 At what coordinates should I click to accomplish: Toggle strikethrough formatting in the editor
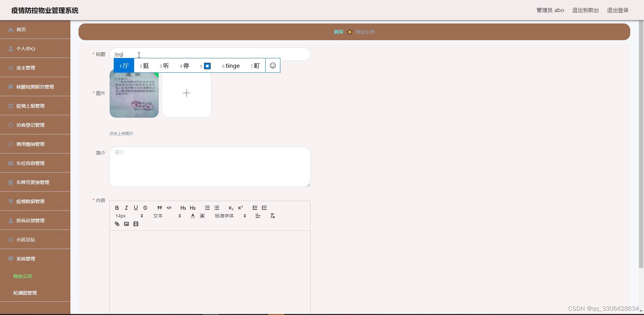(x=145, y=208)
